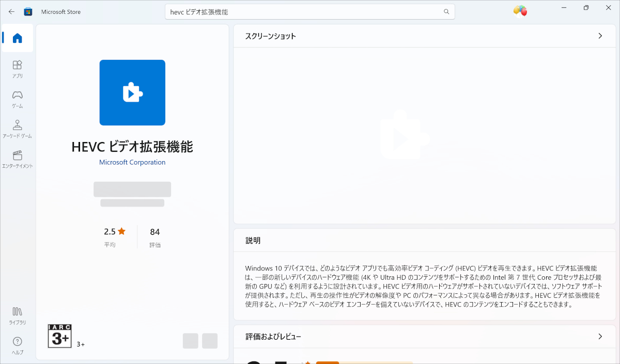Open the ゲーム (Games) section

point(17,99)
